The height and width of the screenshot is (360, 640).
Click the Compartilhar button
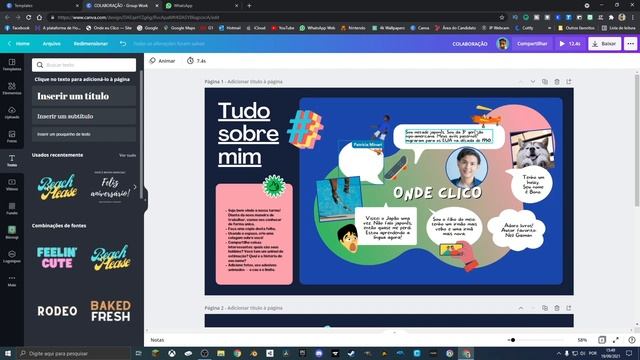532,44
